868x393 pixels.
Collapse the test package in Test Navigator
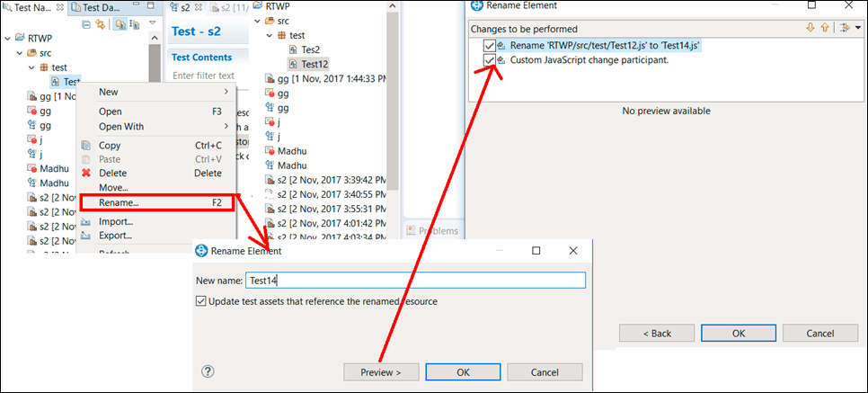(31, 67)
